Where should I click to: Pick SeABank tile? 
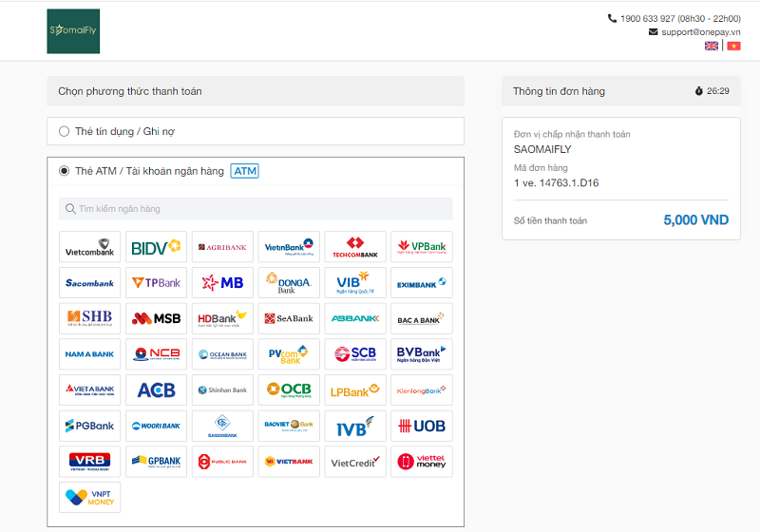click(x=289, y=319)
